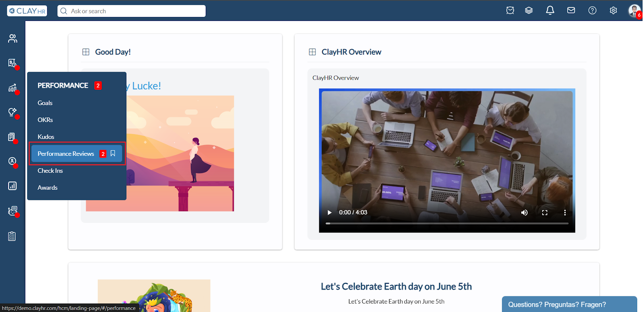Viewport: 644px width, 312px height.
Task: Focus the Ask or search field
Action: [132, 11]
